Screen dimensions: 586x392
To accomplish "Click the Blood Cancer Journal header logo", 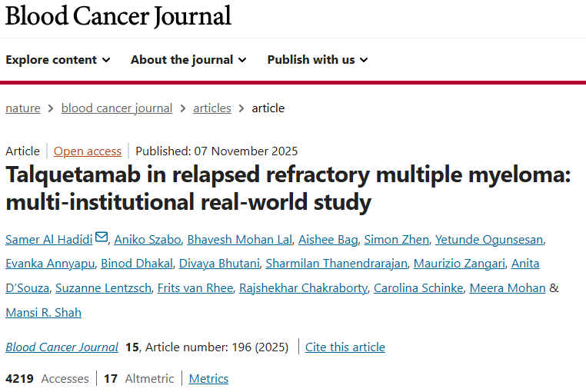I will pos(118,16).
